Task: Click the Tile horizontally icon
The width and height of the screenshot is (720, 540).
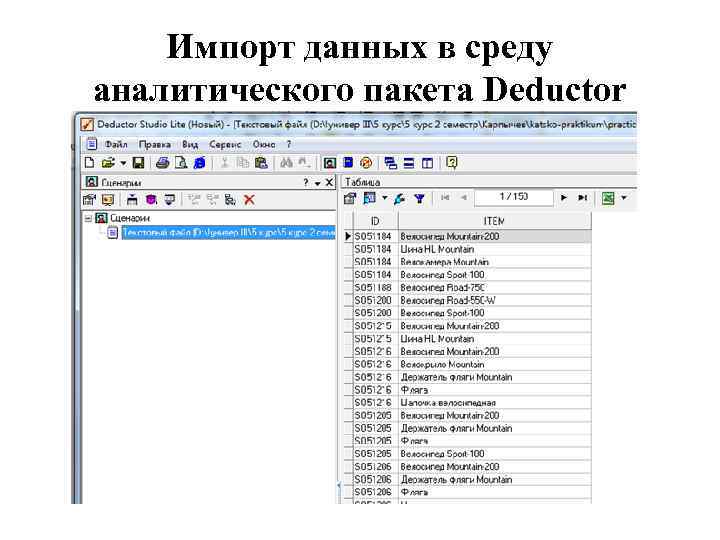Action: click(x=409, y=163)
